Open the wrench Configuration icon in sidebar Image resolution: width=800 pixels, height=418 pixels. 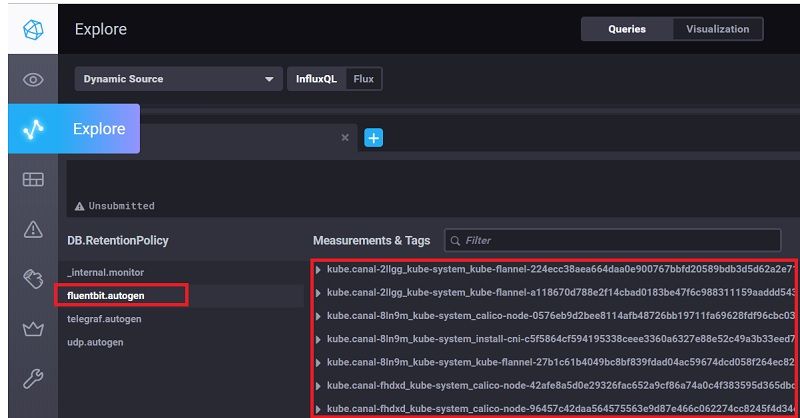coord(33,379)
